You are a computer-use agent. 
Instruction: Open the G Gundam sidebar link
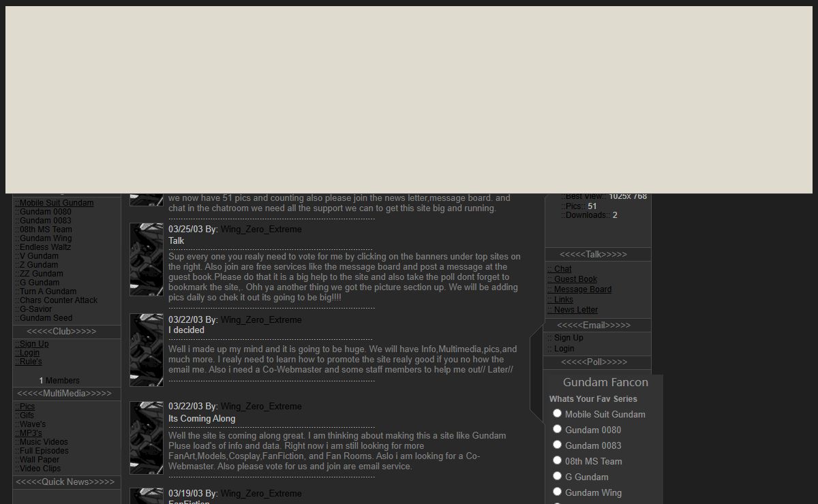(37, 283)
